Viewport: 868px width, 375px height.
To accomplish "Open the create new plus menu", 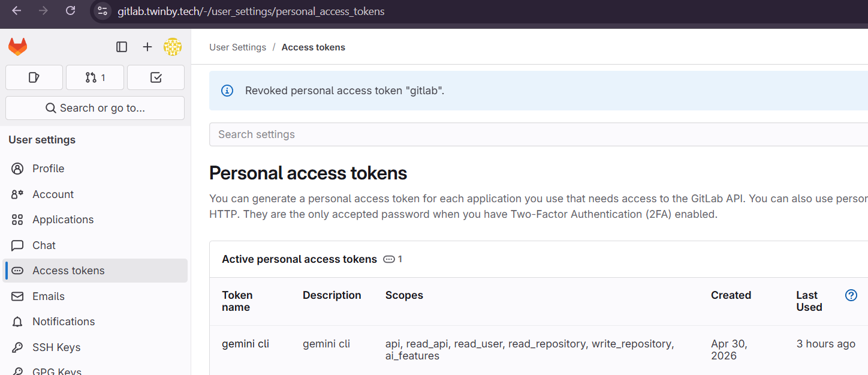I will click(147, 47).
